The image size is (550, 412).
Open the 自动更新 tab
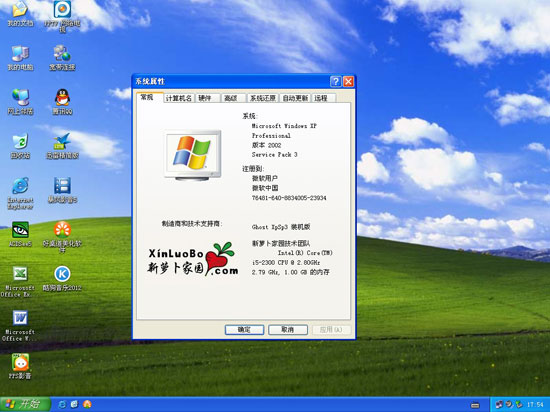click(295, 98)
